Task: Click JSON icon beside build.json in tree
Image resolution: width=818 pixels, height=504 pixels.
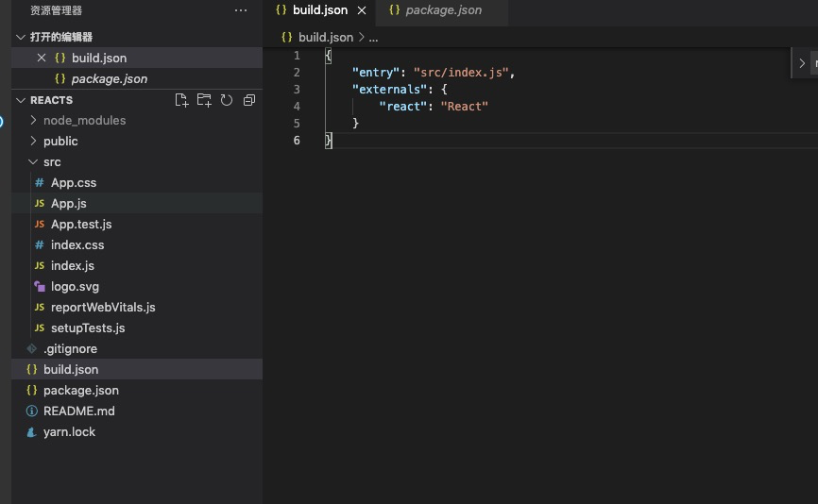Action: [x=32, y=369]
